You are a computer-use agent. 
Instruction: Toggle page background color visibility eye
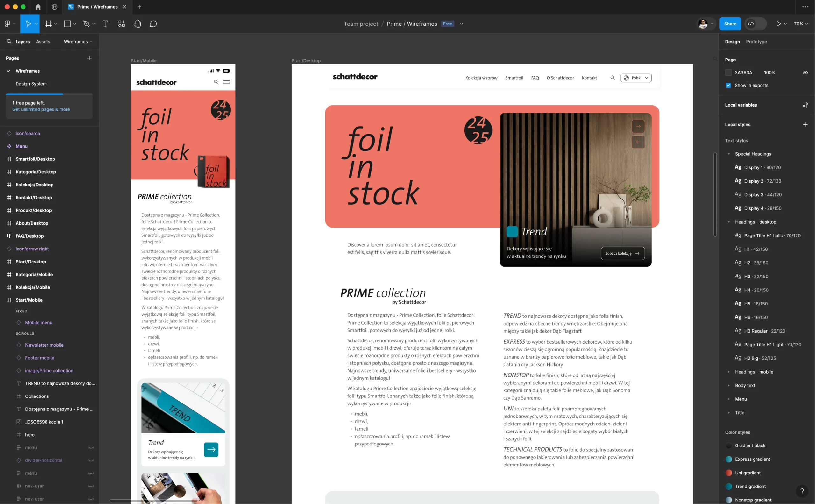[x=805, y=72]
